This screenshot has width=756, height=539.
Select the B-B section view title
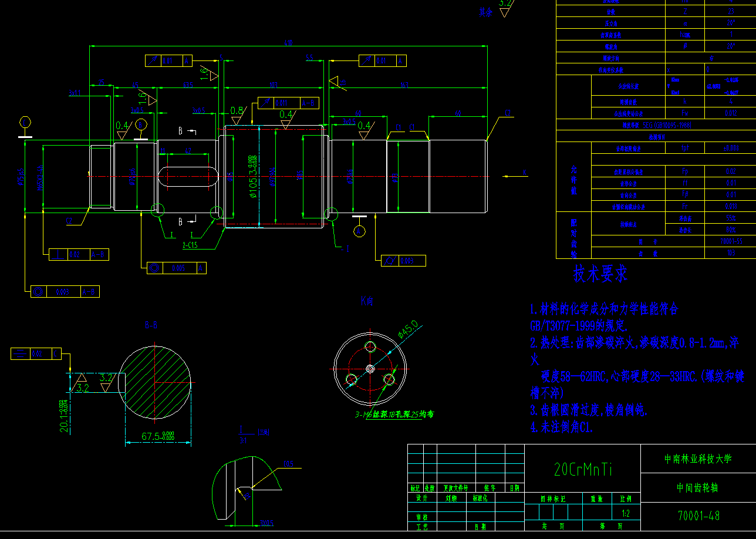click(x=151, y=325)
